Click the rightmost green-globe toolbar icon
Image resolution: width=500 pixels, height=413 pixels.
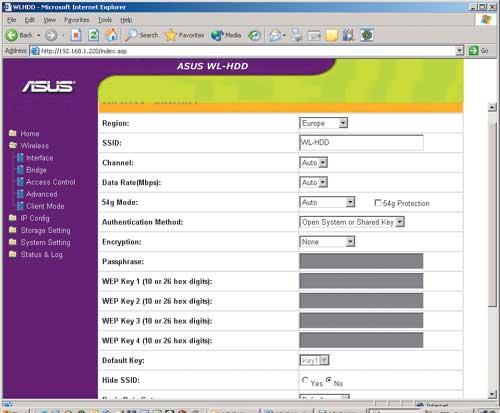(x=367, y=35)
